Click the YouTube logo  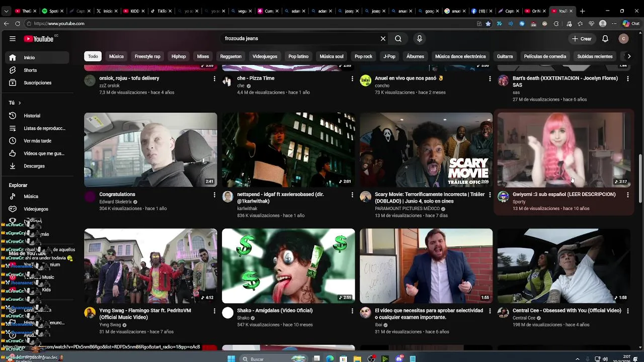[39, 39]
